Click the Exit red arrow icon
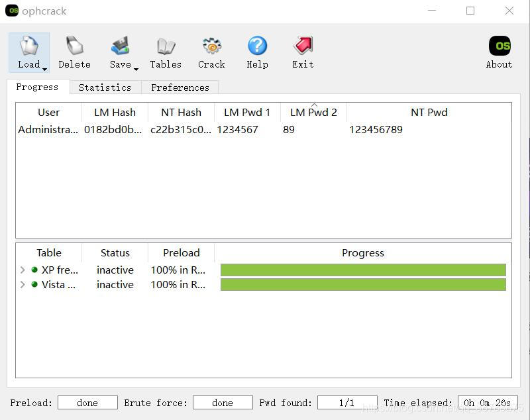The height and width of the screenshot is (420, 530). coord(303,46)
